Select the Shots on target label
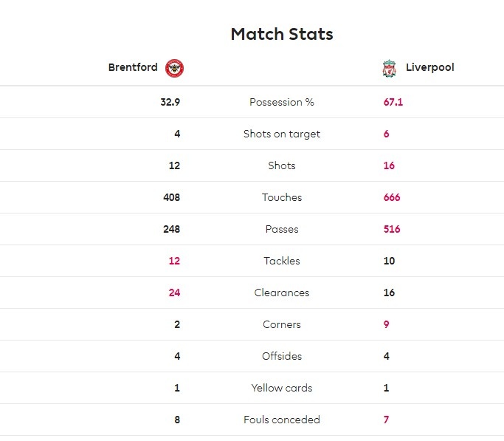 282,134
